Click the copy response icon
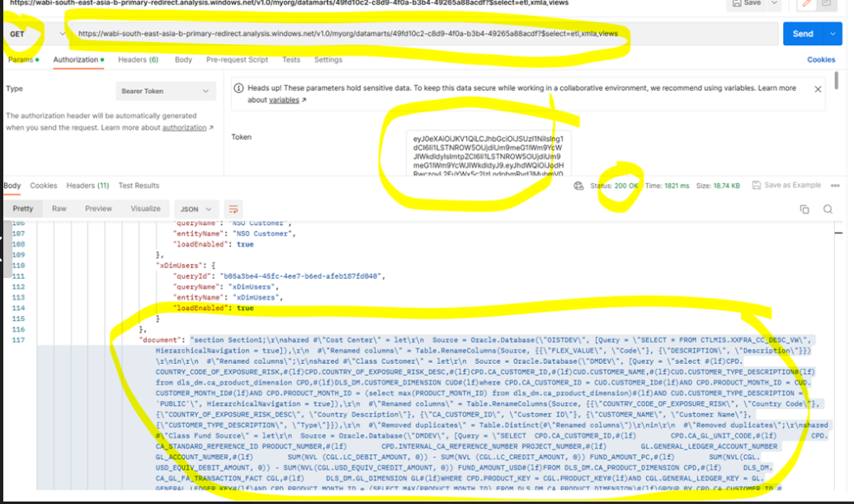The image size is (854, 504). coord(804,209)
